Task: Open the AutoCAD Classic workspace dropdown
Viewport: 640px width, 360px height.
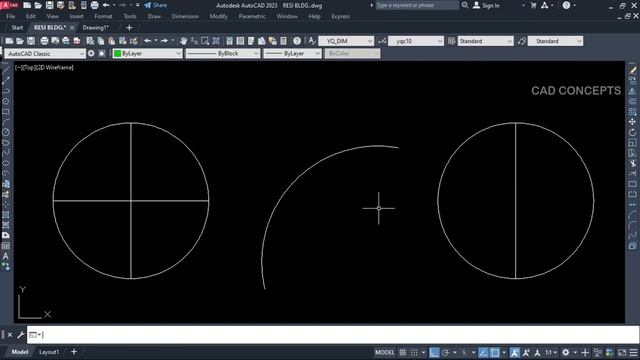Action: [44, 53]
